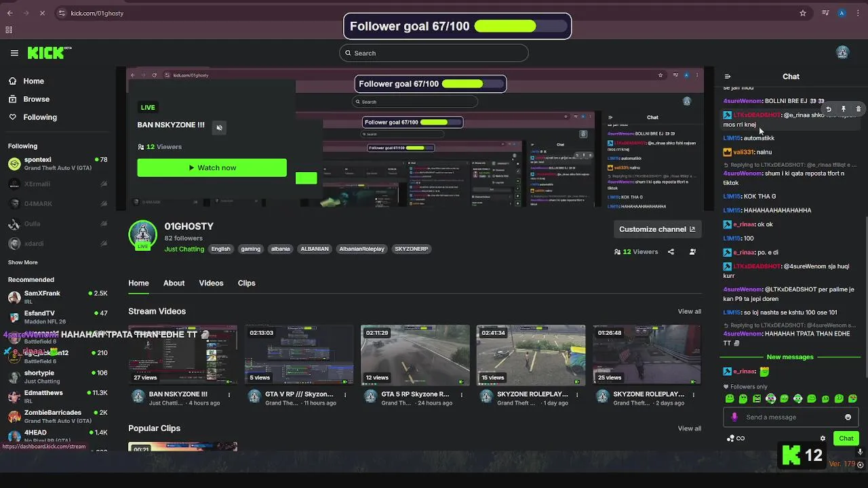
Task: Select the albania tag
Action: (280, 249)
